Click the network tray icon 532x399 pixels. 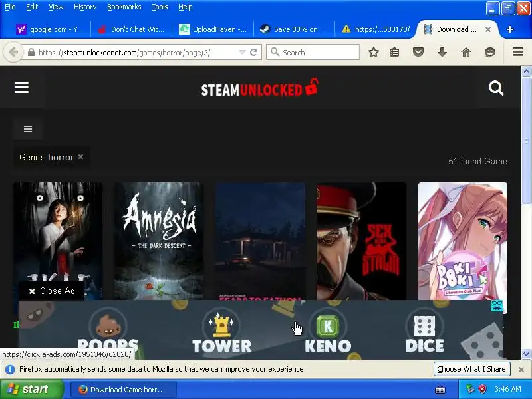pos(470,389)
